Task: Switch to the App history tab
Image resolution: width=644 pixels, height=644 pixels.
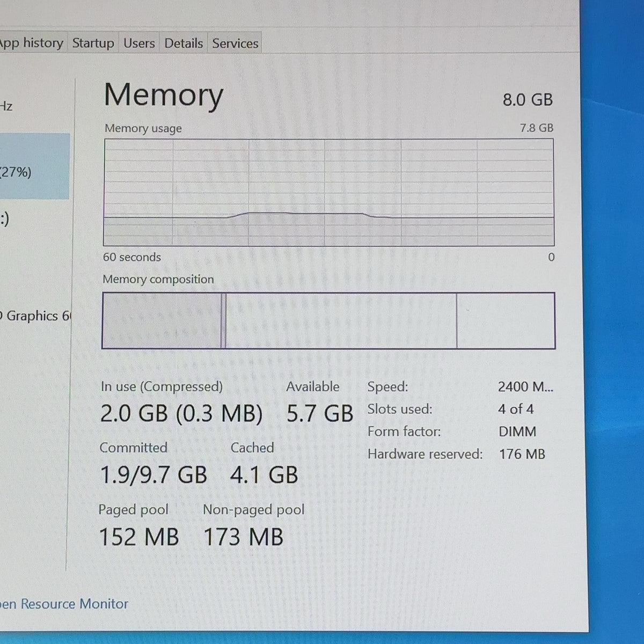Action: tap(31, 43)
